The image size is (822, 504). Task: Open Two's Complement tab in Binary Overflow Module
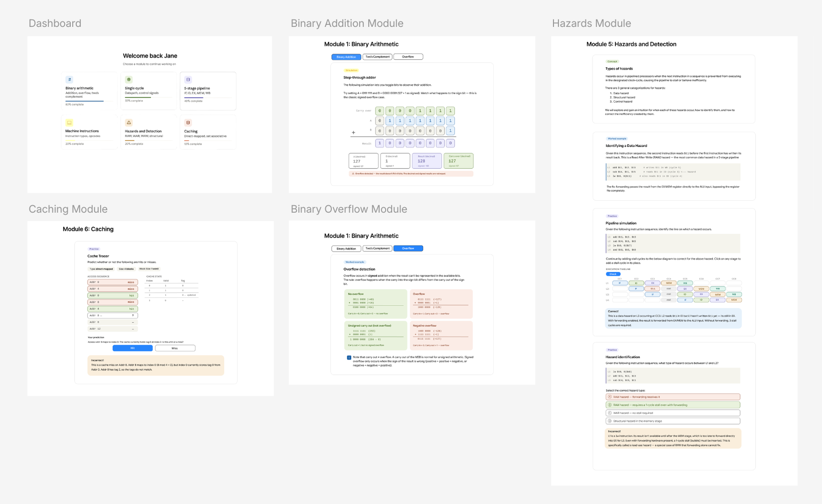pyautogui.click(x=378, y=249)
